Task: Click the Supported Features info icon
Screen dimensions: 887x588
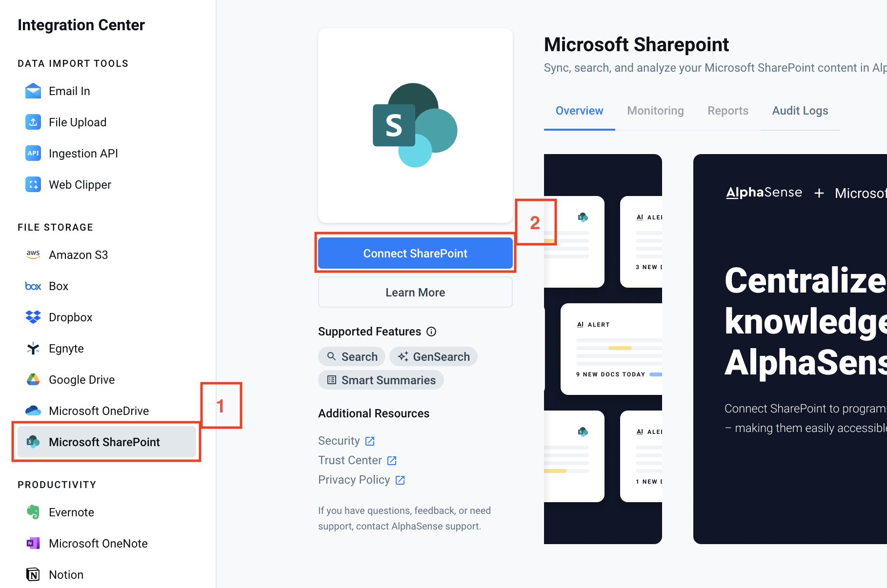Action: pos(431,332)
